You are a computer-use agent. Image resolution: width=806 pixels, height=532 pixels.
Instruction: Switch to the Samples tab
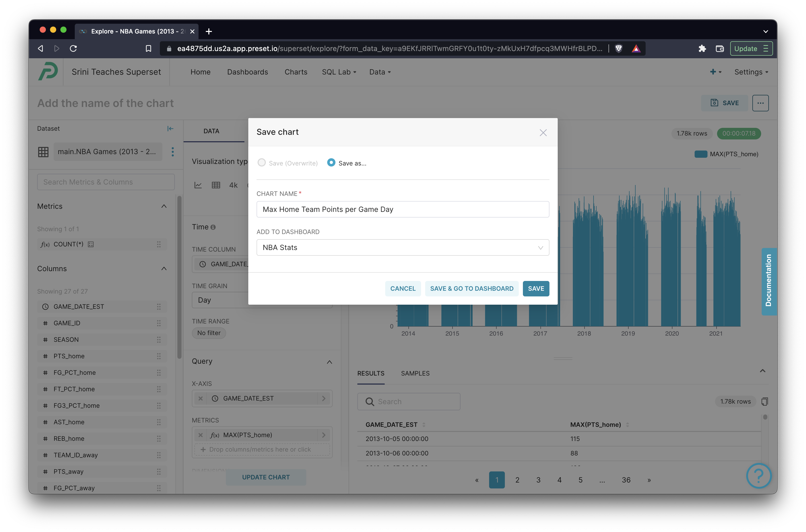pos(415,373)
